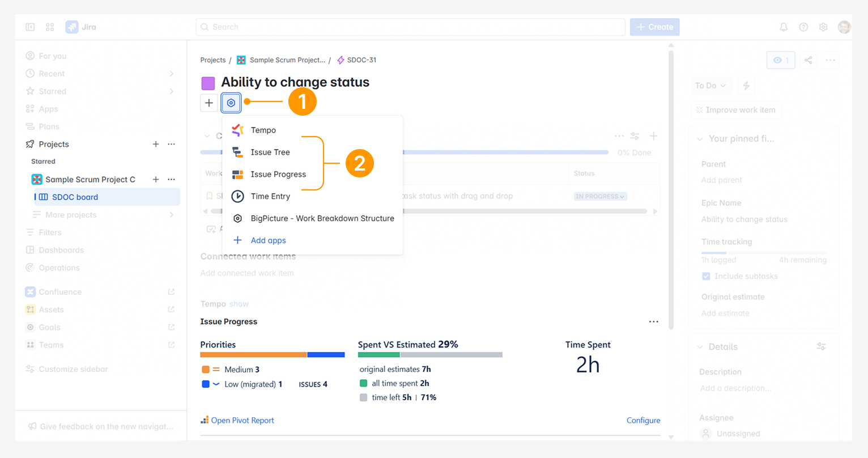Open ellipsis next to Sample Scrum Project C
Screen dimensions: 868x458
click(171, 179)
